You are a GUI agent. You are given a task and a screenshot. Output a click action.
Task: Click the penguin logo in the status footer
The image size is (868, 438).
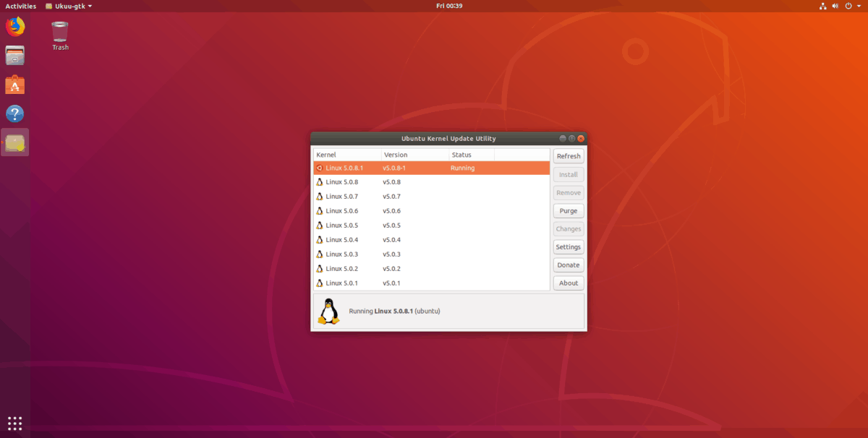coord(328,311)
